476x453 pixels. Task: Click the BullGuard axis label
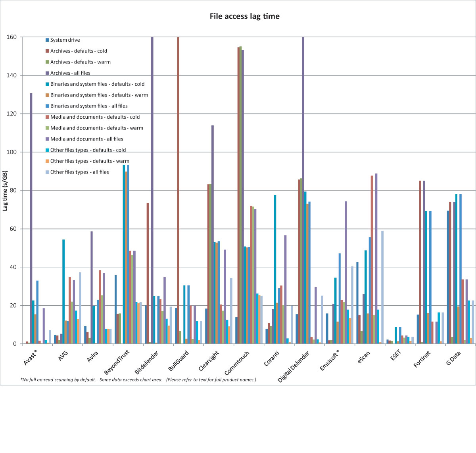178,360
